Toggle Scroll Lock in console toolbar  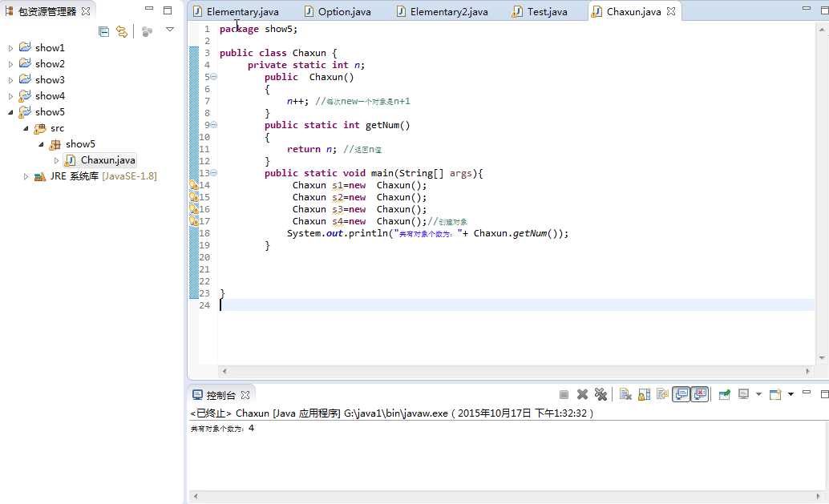(644, 395)
